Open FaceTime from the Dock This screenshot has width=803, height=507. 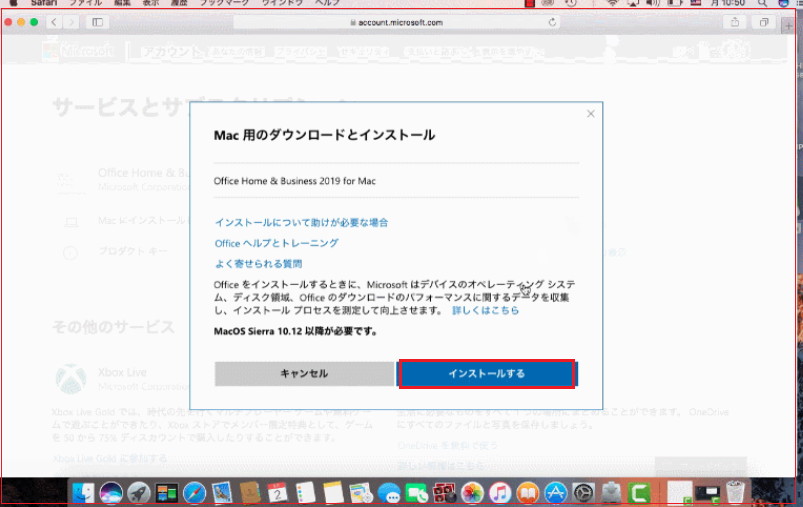point(417,493)
